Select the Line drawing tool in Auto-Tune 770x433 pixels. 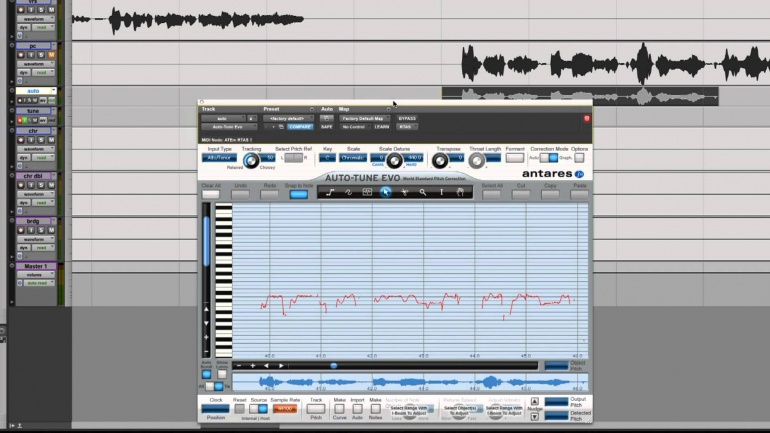(330, 192)
